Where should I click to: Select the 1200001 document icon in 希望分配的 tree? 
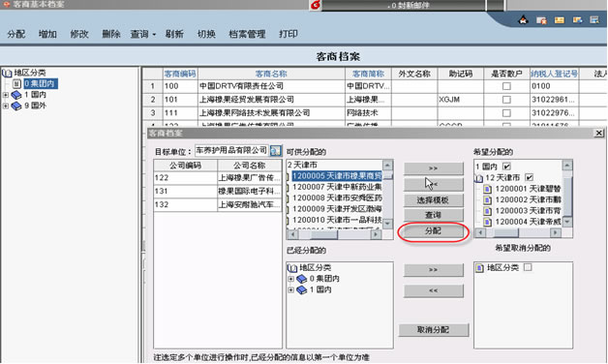click(x=488, y=189)
